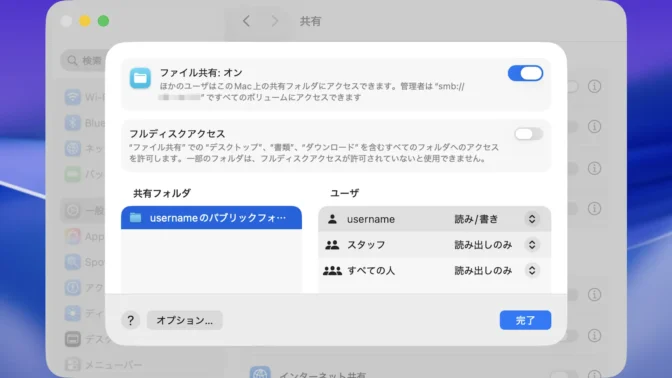Viewport: 672px width, 378px height.
Task: Select the スタッフ row in user list
Action: 434,245
